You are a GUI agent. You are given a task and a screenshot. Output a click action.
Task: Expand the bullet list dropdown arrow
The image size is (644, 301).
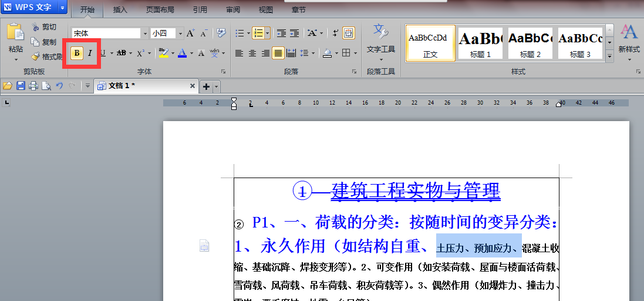point(248,34)
